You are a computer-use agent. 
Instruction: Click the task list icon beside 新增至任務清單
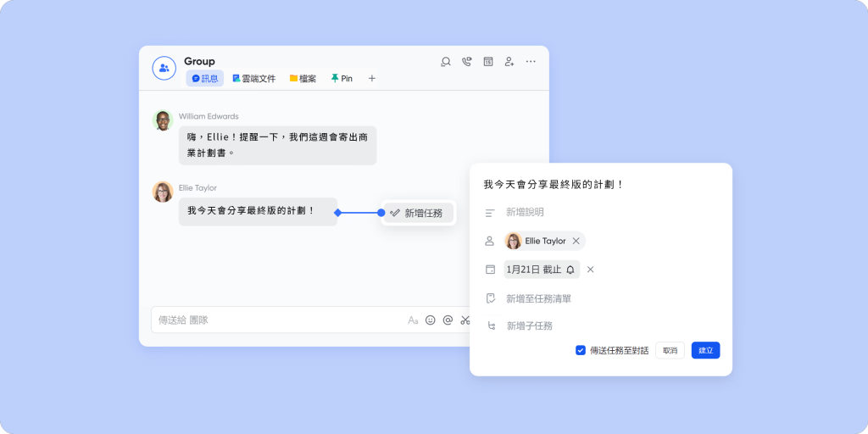pyautogui.click(x=491, y=299)
